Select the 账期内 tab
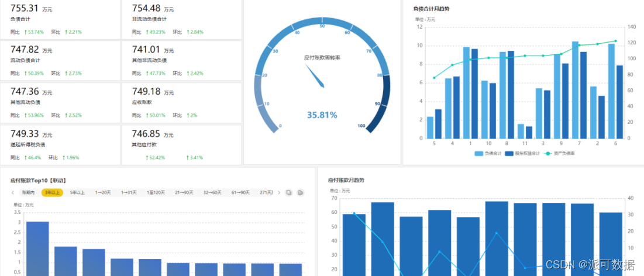Screen dimensions: 644x276 point(28,192)
